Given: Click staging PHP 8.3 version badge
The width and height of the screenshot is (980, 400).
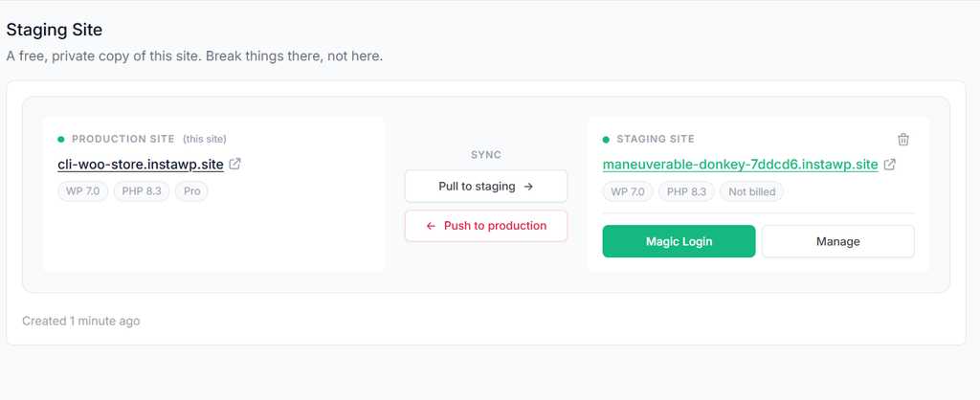Looking at the screenshot, I should 687,191.
